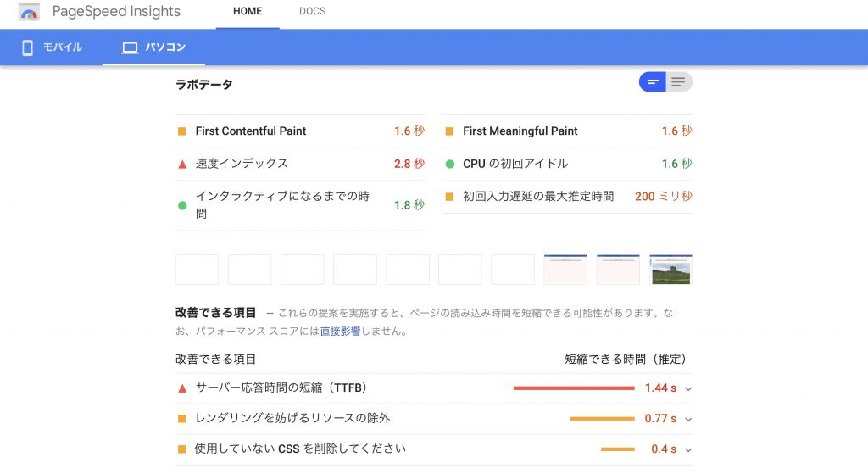This screenshot has width=868, height=474.
Task: Toggle expanded lab data list view
Action: (x=679, y=82)
